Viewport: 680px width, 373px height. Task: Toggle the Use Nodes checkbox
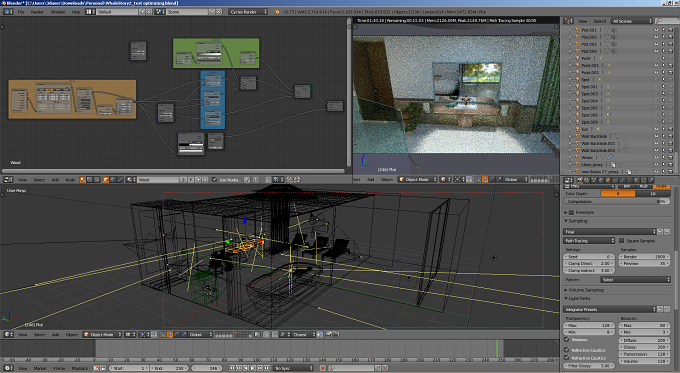[215, 180]
